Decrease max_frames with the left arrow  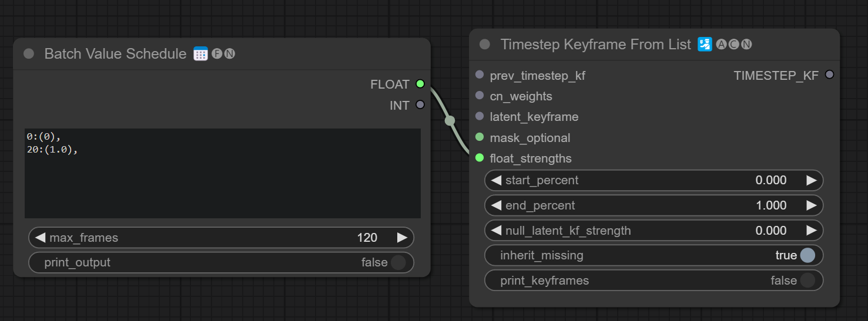click(x=41, y=238)
